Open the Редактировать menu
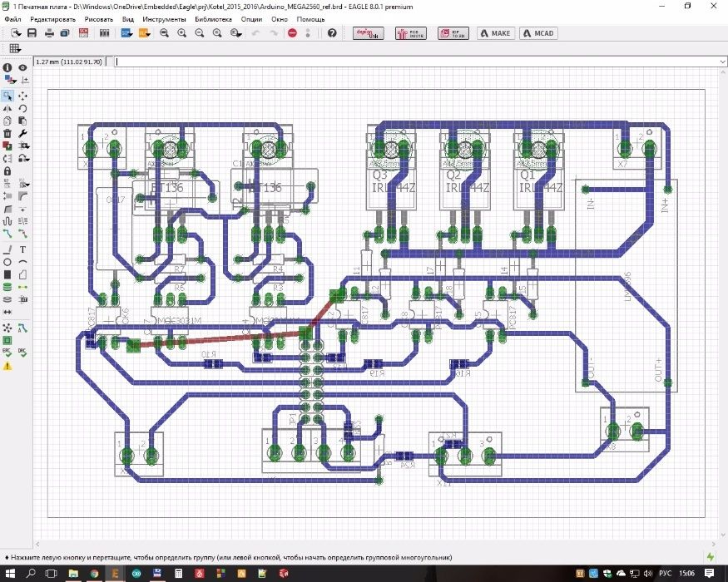Viewport: 728px width, 582px height. 52,19
